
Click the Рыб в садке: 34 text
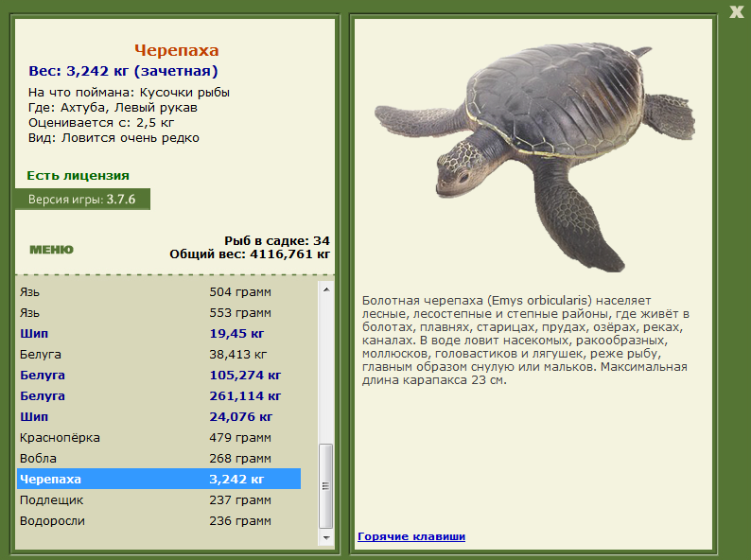(x=277, y=240)
